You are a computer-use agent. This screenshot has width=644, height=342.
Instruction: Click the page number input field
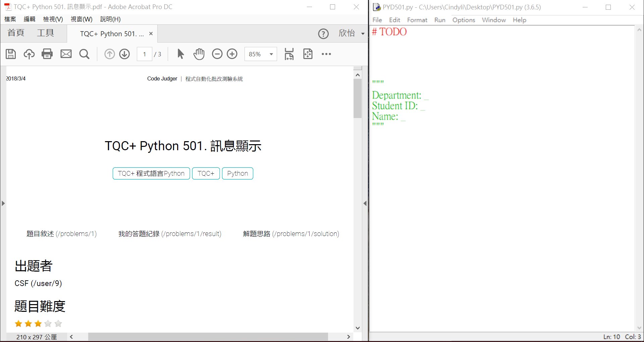tap(145, 54)
